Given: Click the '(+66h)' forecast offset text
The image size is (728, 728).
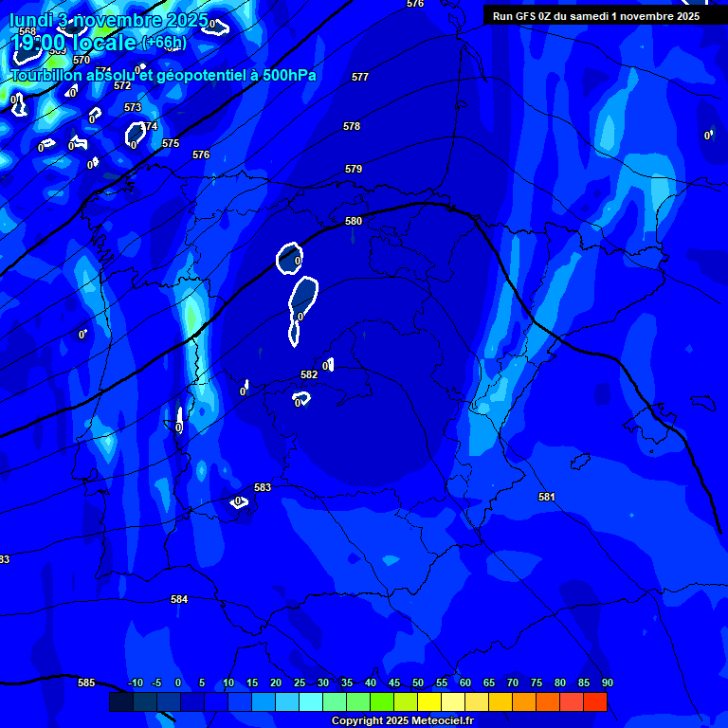Looking at the screenshot, I should pyautogui.click(x=163, y=43).
